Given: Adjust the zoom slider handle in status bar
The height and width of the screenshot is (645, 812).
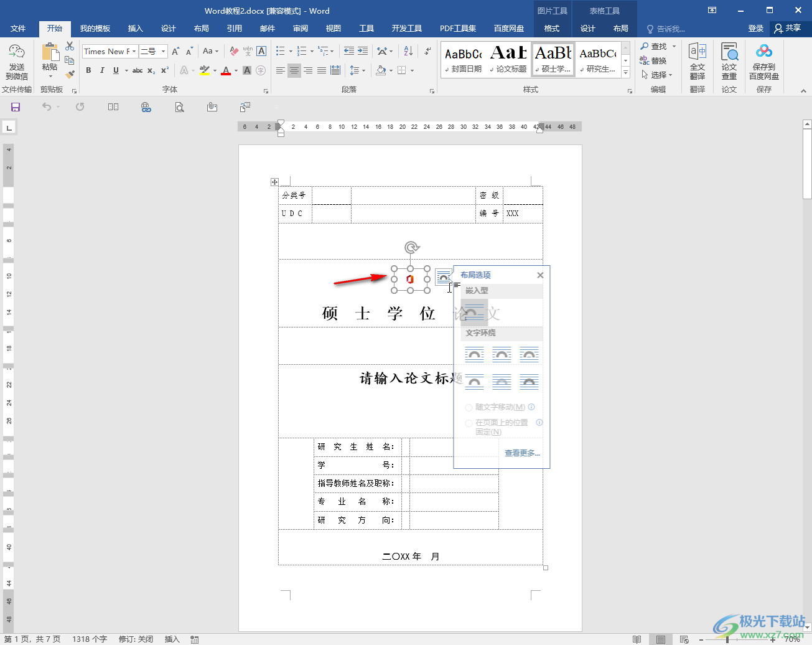Looking at the screenshot, I should [x=727, y=639].
